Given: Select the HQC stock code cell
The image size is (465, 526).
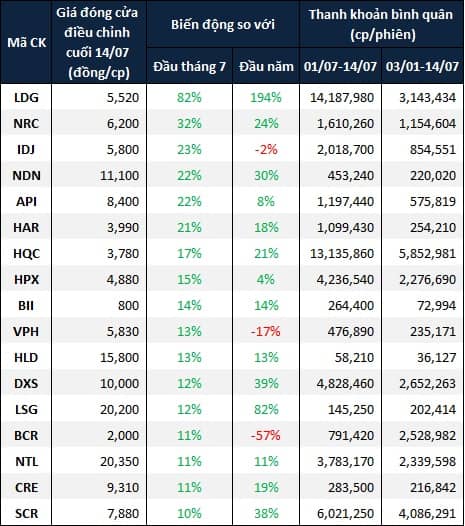Looking at the screenshot, I should pos(27,254).
